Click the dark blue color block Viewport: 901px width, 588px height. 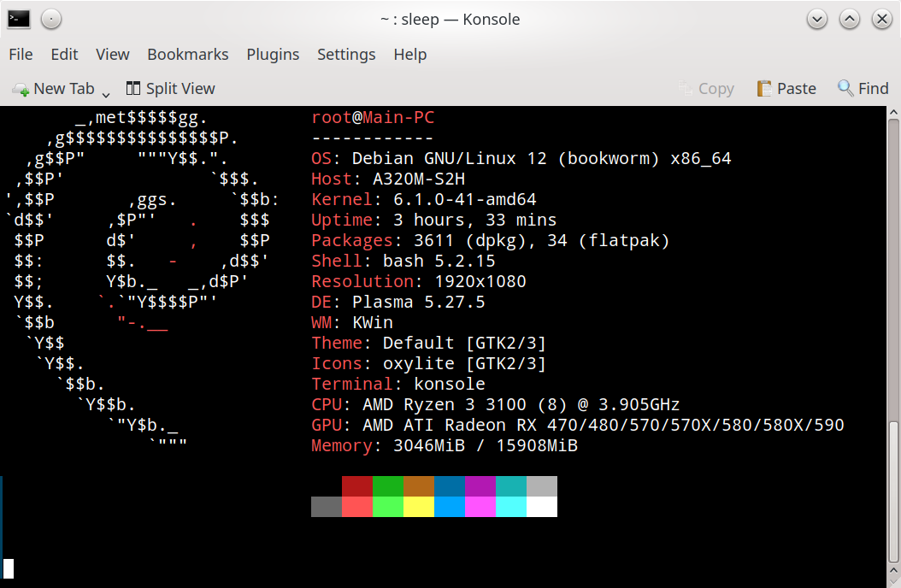450,486
